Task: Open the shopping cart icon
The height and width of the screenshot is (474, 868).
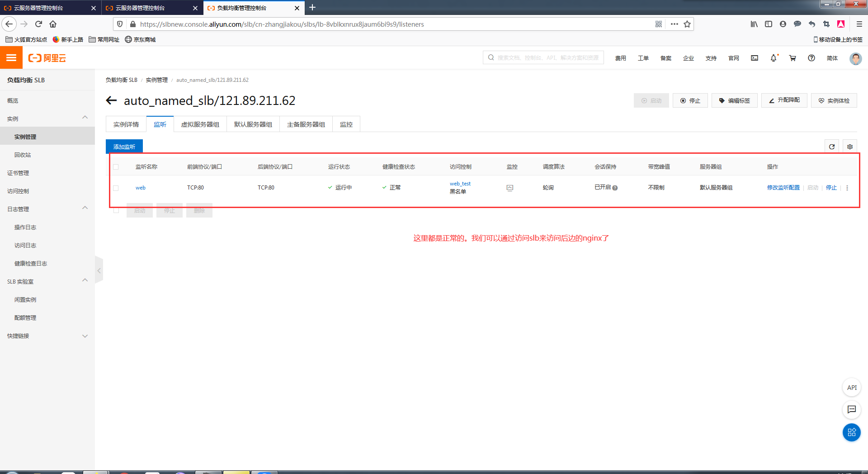Action: coord(793,58)
